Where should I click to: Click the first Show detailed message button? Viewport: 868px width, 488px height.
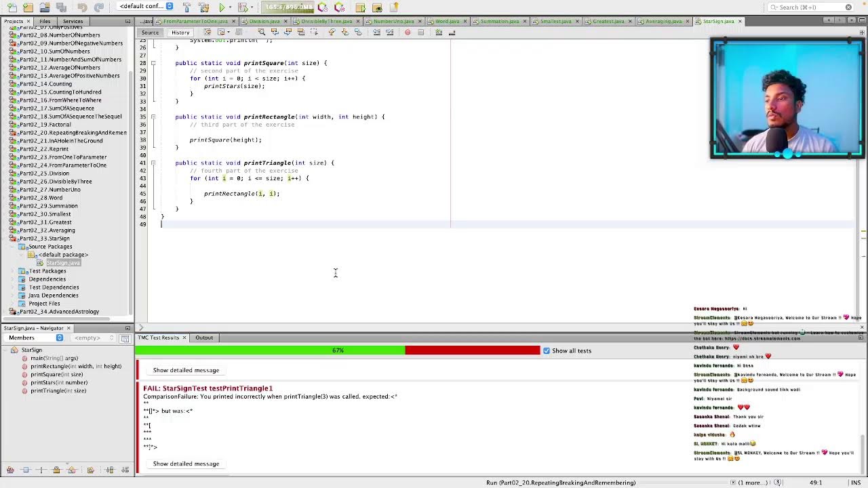186,370
